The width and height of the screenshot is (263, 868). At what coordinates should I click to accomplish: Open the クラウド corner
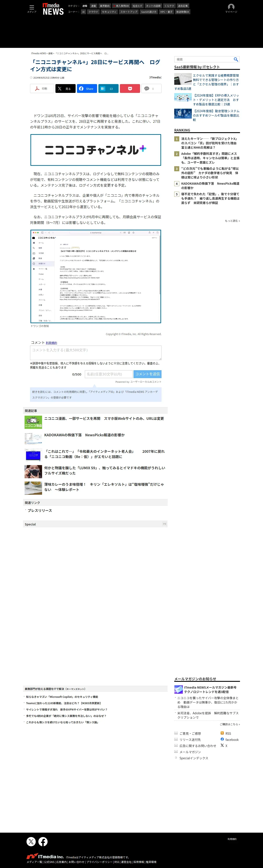[93, 12]
